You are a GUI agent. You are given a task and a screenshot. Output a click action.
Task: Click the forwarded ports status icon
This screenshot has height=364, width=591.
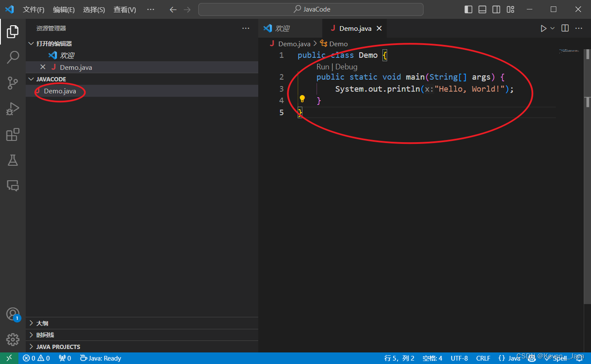tap(65, 358)
